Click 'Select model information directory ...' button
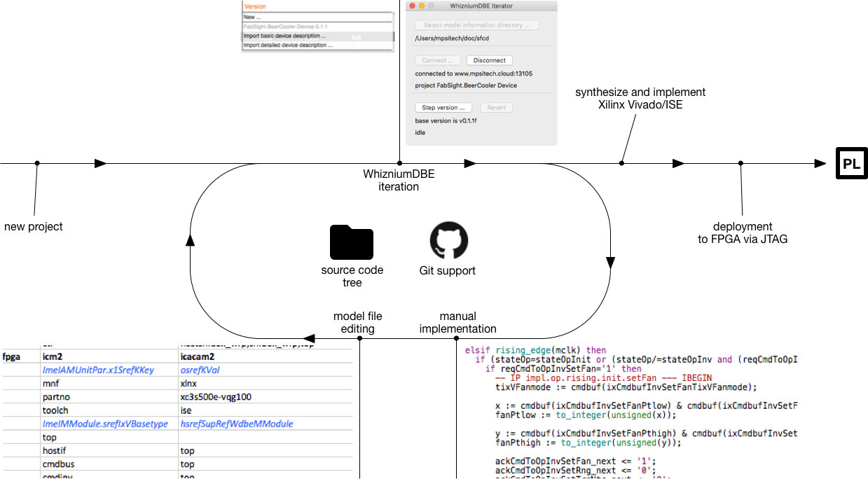 [477, 25]
